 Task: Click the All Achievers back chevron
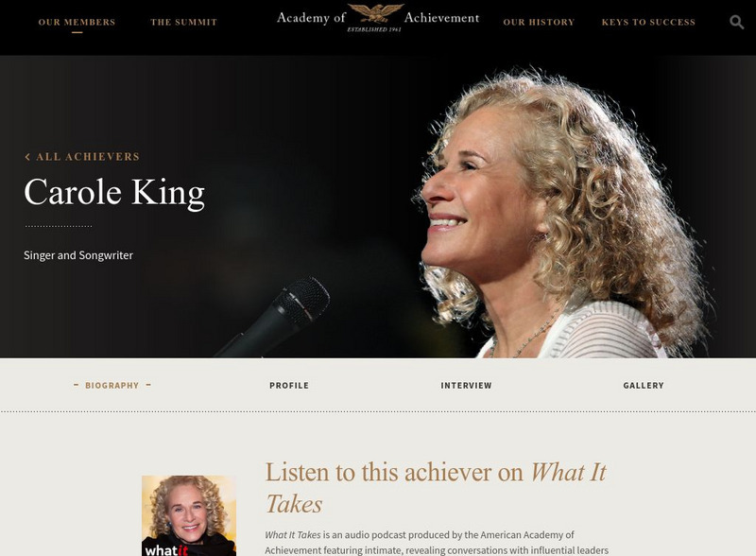27,157
